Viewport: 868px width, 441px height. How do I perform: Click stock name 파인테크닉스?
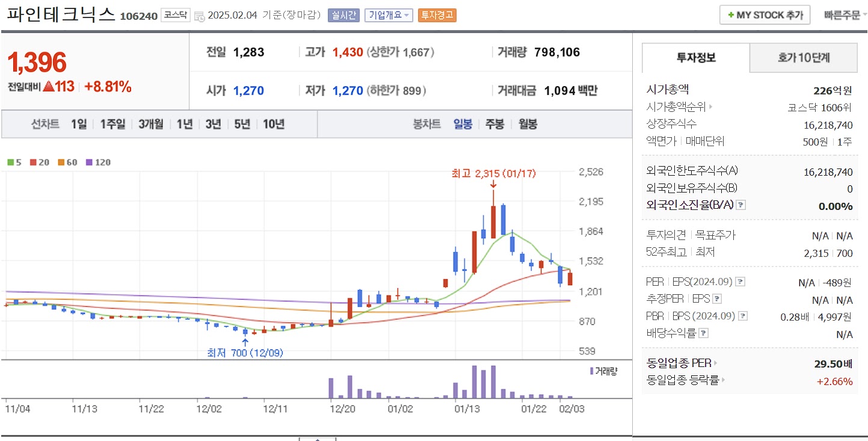61,14
